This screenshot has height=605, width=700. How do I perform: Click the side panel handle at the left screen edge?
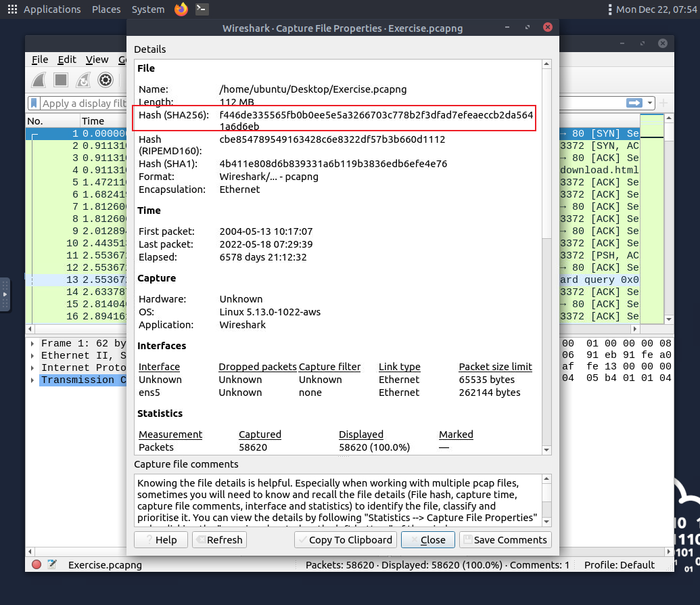tap(5, 294)
